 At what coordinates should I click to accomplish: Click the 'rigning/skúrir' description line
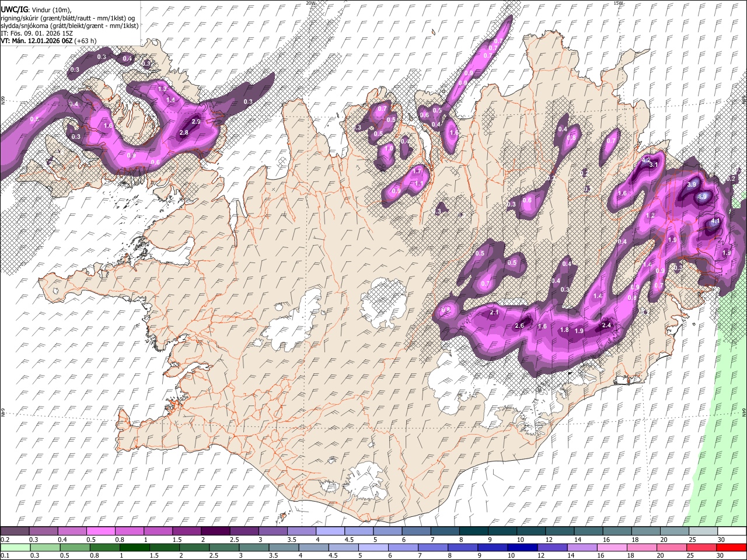coord(68,18)
